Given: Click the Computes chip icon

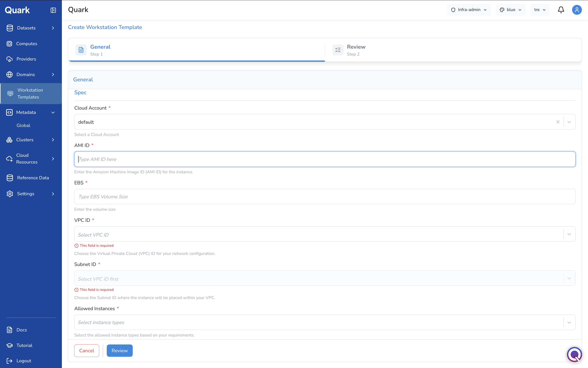Looking at the screenshot, I should click(9, 44).
